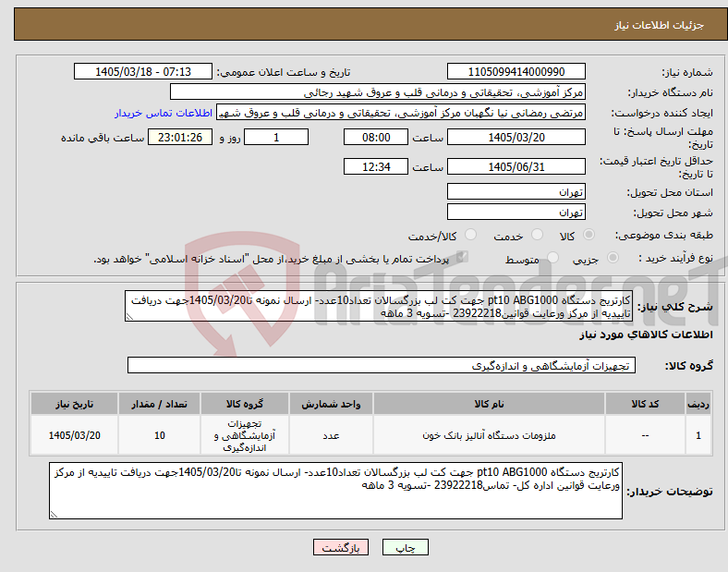
Task: Click the price validity time 12:34 field
Action: (x=376, y=166)
